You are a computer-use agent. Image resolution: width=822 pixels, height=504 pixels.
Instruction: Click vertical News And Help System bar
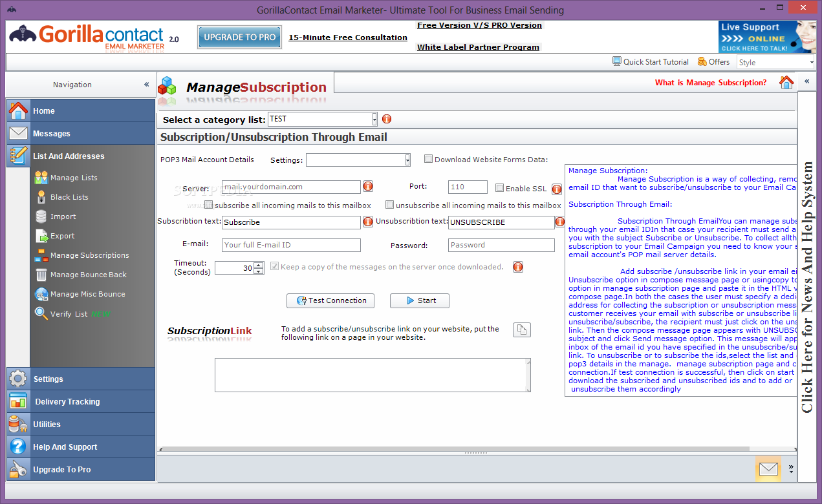point(807,286)
